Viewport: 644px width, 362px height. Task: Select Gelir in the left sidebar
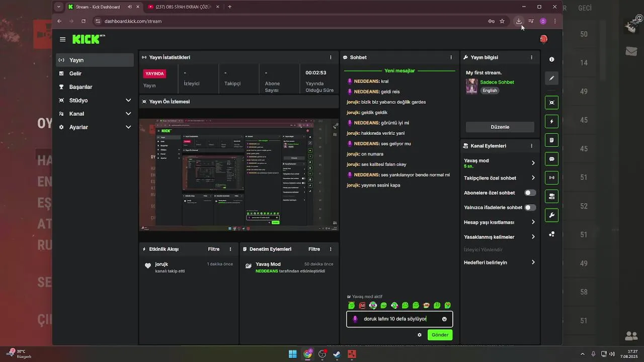pyautogui.click(x=95, y=73)
